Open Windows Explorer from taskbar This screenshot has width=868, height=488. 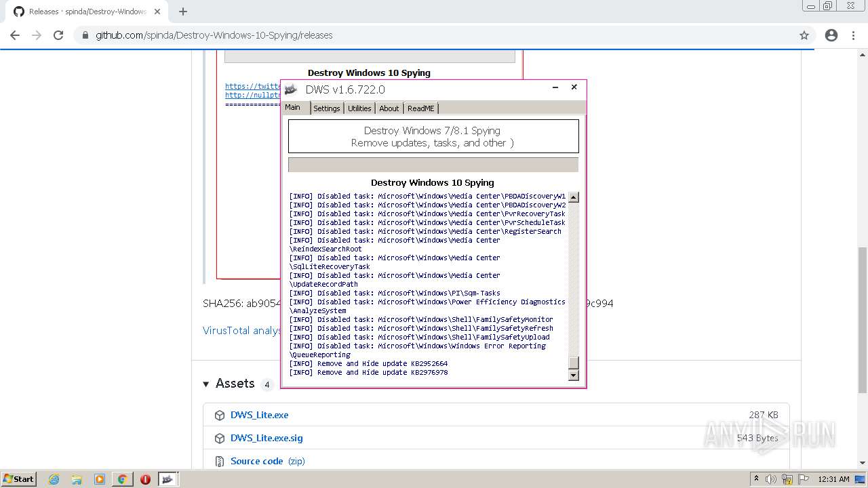point(77,479)
